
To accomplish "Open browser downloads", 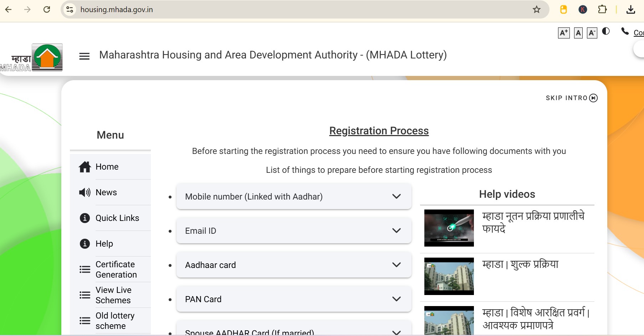I will pos(631,10).
